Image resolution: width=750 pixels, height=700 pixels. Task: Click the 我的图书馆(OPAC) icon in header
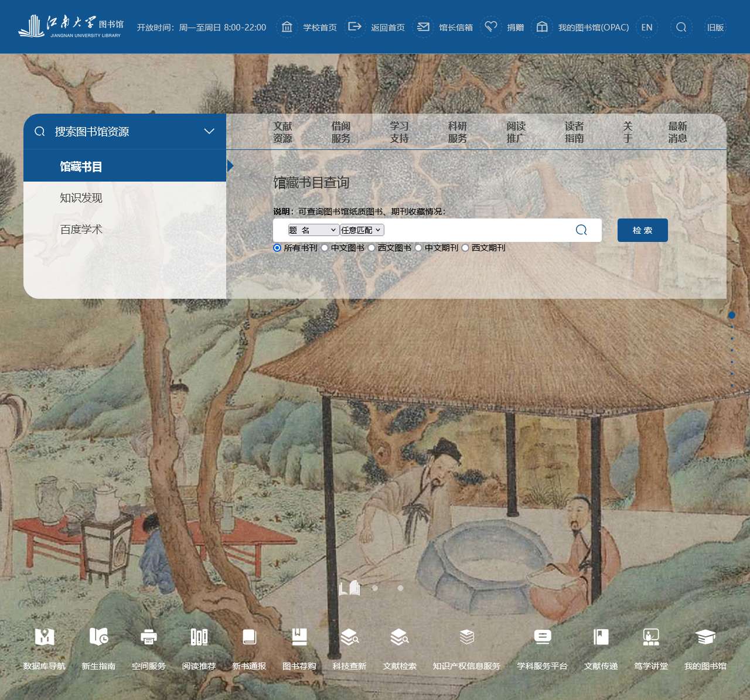542,27
